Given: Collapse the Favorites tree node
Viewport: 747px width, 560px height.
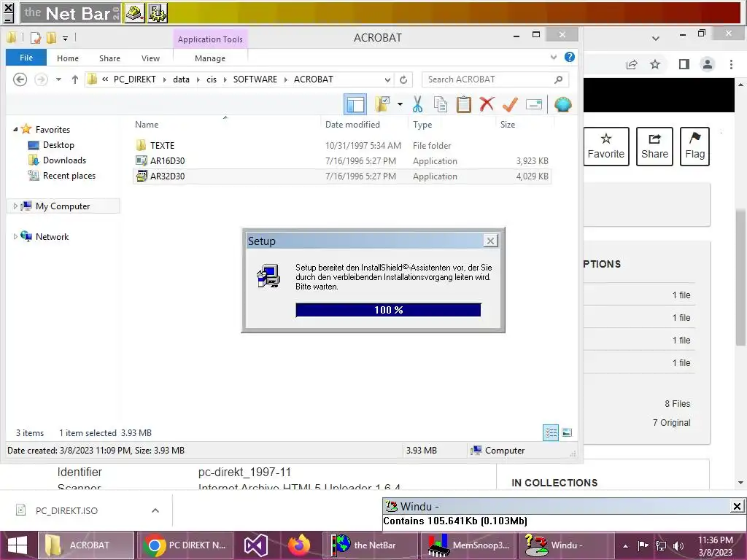Looking at the screenshot, I should (x=15, y=130).
